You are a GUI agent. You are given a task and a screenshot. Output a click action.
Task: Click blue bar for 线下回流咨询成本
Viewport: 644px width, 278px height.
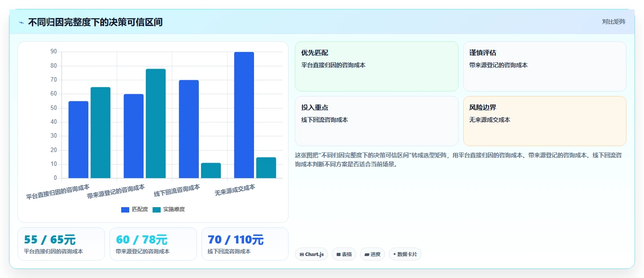[189, 129]
